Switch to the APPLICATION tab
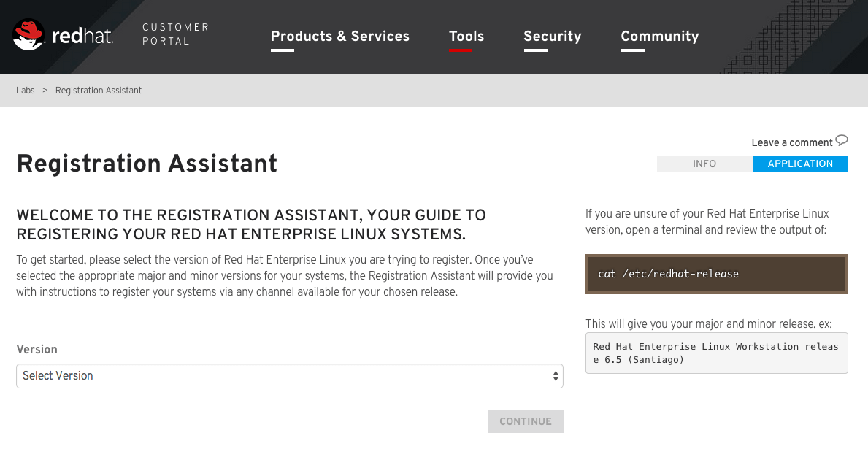This screenshot has width=868, height=449. coord(800,164)
